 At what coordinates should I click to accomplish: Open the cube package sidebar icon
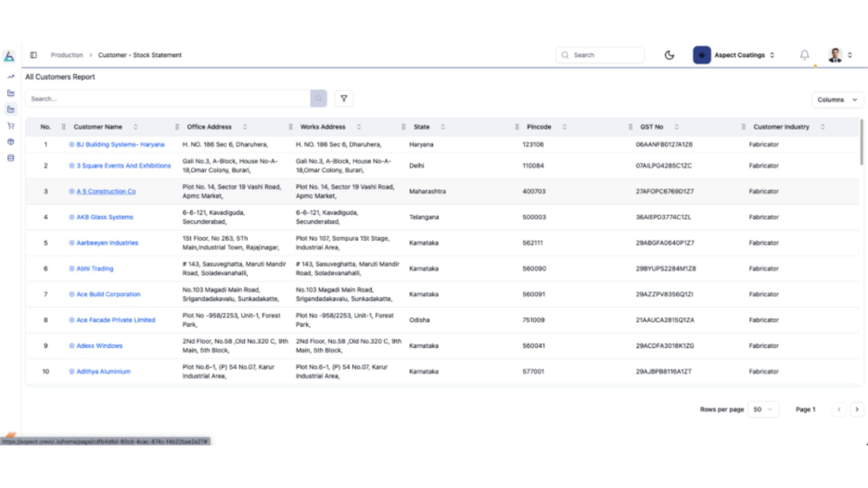tap(11, 142)
